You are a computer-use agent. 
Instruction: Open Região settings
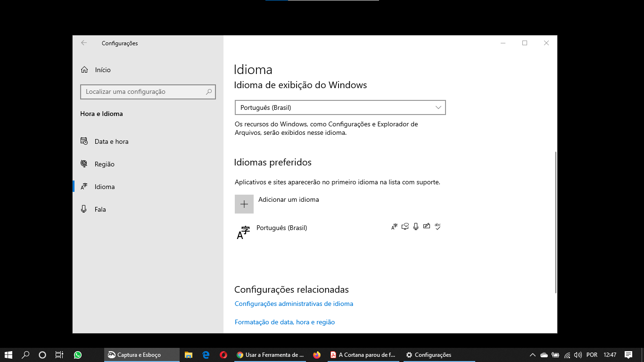pos(104,164)
